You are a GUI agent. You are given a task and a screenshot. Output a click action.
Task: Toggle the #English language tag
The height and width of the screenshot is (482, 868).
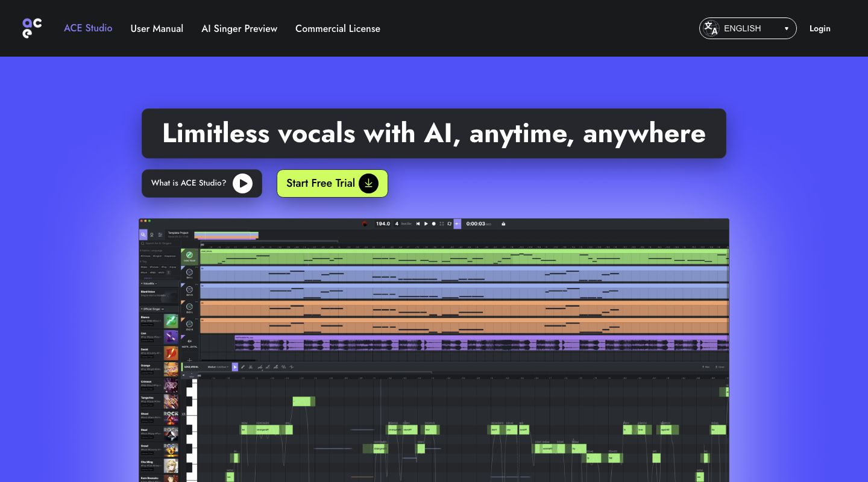[x=157, y=256]
